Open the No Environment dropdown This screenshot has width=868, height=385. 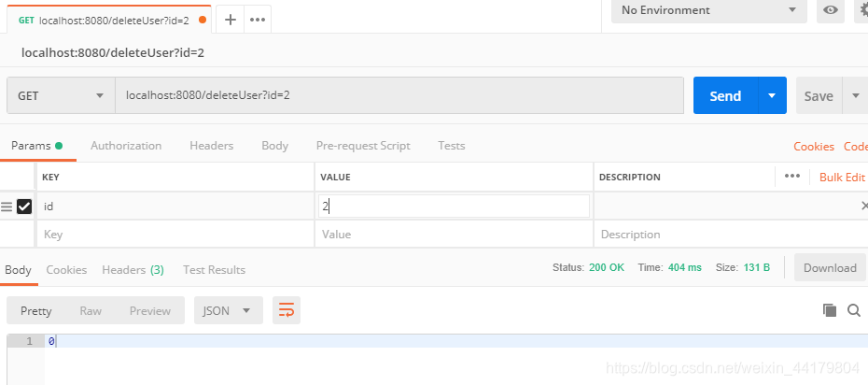coord(709,10)
